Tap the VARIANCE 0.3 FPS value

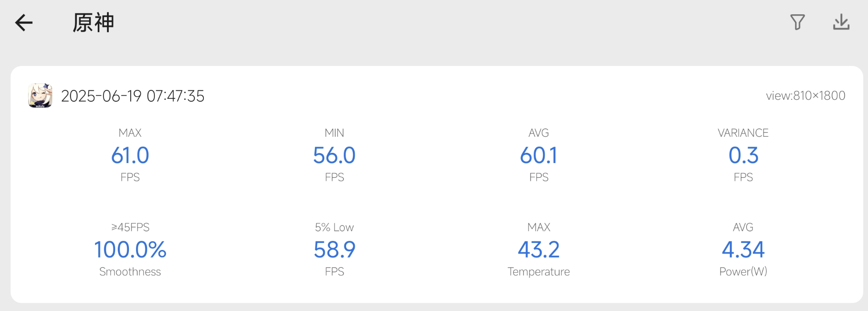point(743,155)
